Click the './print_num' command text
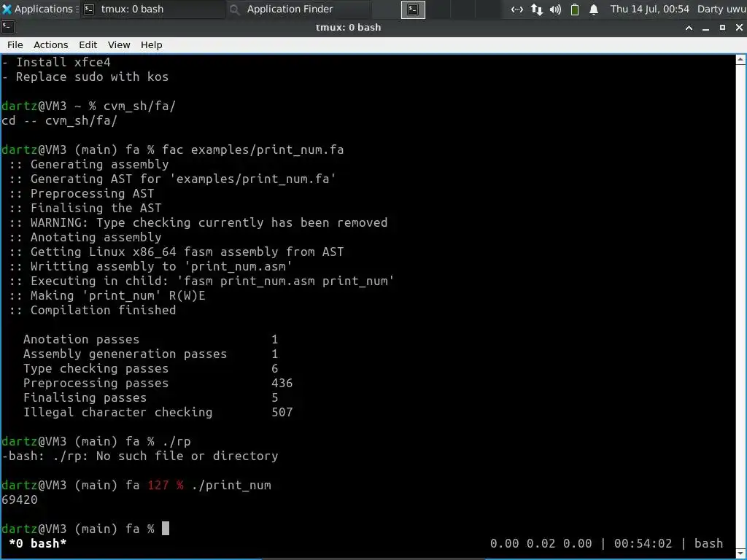 [x=231, y=485]
